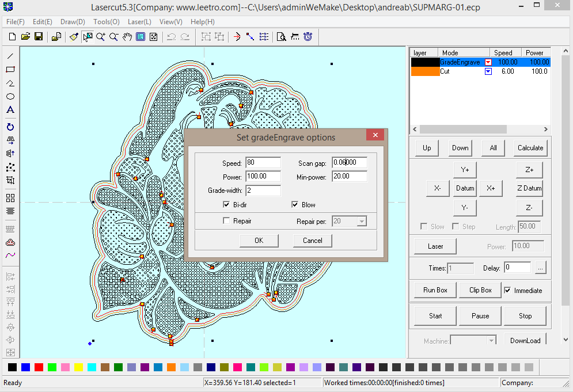Screen dimensions: 573x392
Task: Open the Edit menu
Action: coord(43,22)
